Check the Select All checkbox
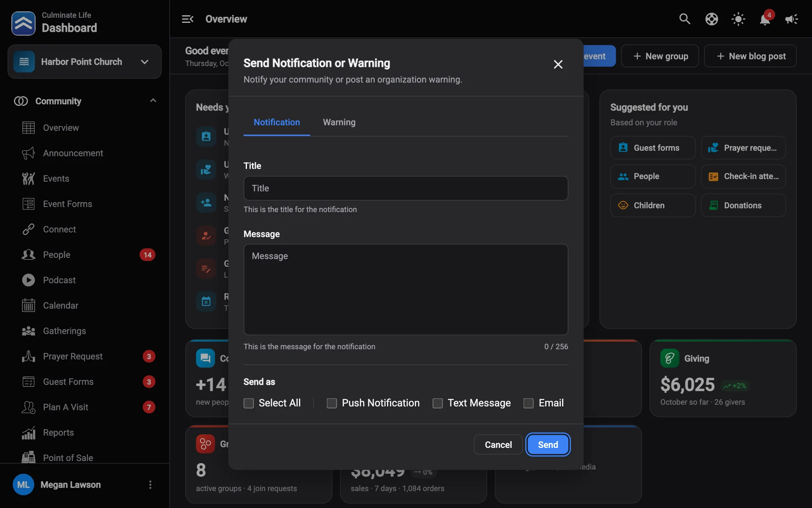Viewport: 812px width, 508px height. pos(249,403)
